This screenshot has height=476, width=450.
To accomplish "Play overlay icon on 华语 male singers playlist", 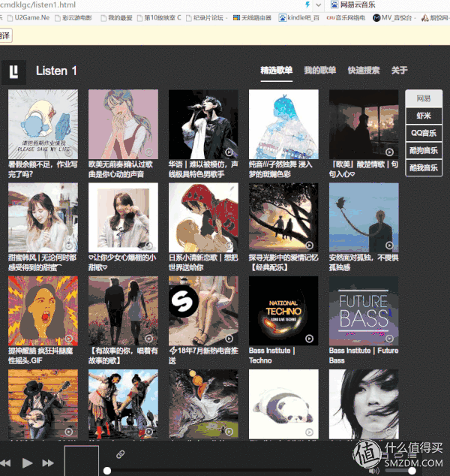I will click(x=229, y=152).
